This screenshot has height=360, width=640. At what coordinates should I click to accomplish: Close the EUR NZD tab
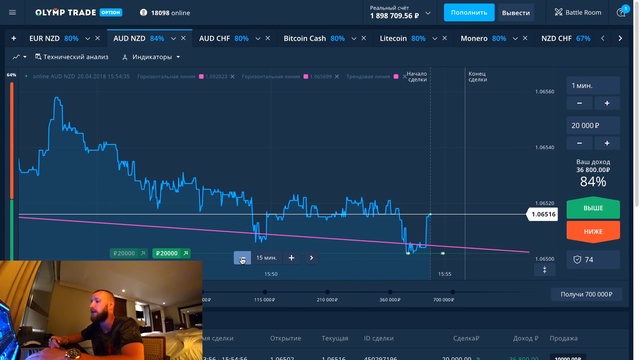pyautogui.click(x=98, y=38)
